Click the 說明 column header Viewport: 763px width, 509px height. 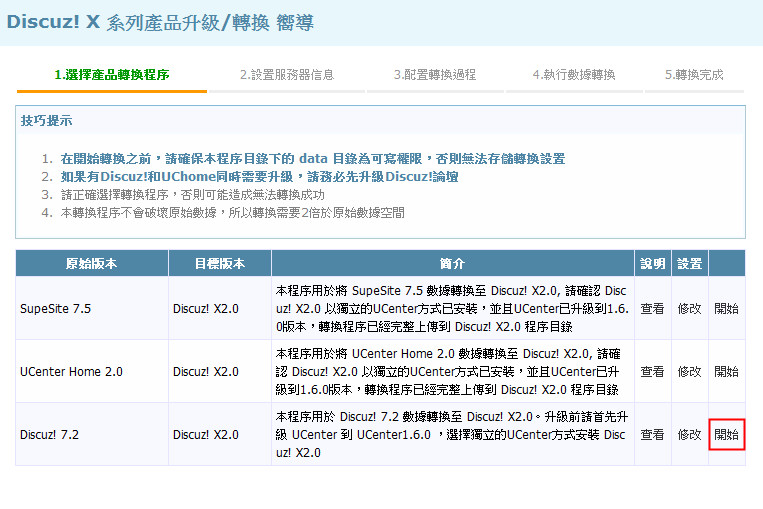[x=653, y=264]
